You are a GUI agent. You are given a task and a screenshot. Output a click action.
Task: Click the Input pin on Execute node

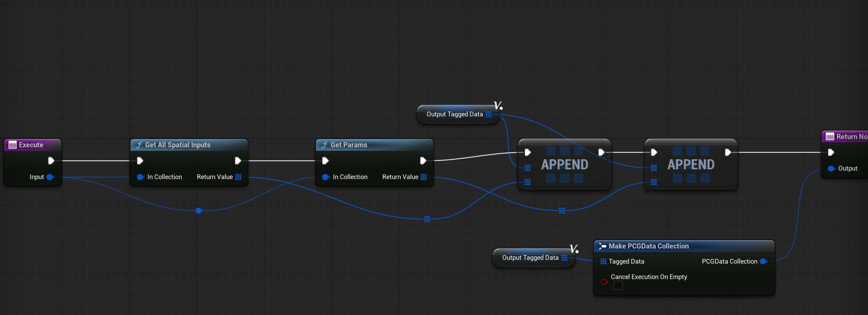50,177
